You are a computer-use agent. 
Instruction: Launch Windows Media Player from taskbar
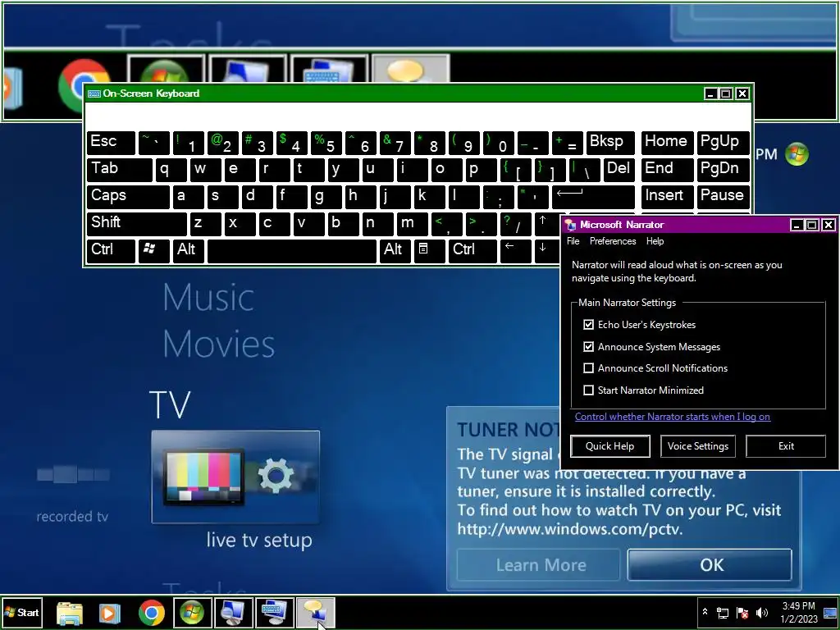(x=109, y=612)
